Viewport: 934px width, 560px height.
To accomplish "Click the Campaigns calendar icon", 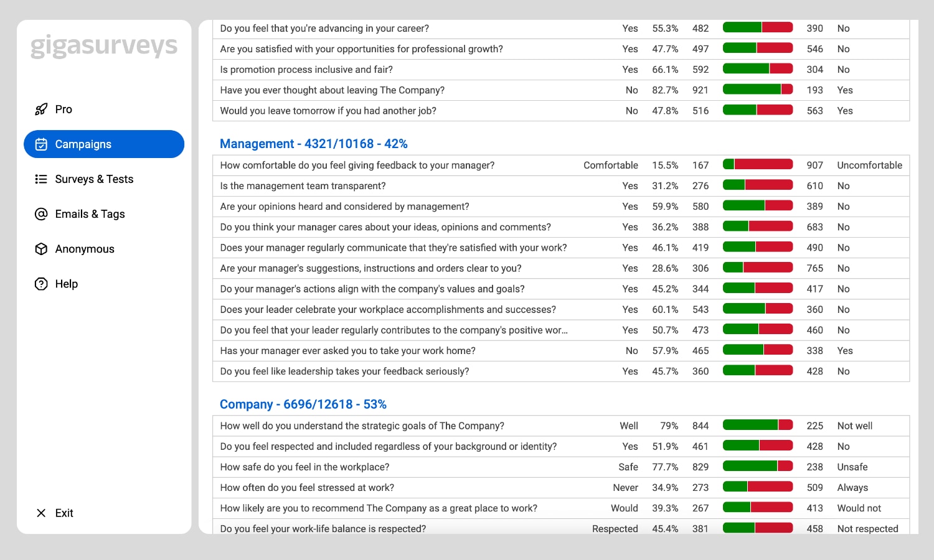I will (41, 144).
